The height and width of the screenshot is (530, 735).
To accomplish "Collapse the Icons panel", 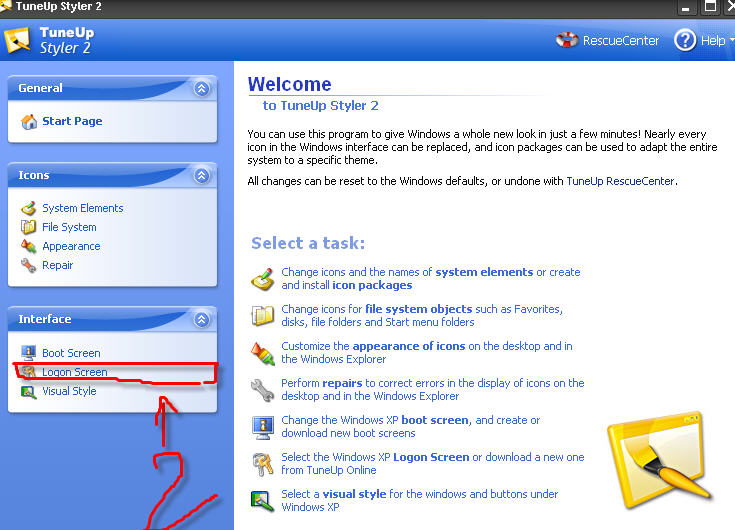I will 202,176.
